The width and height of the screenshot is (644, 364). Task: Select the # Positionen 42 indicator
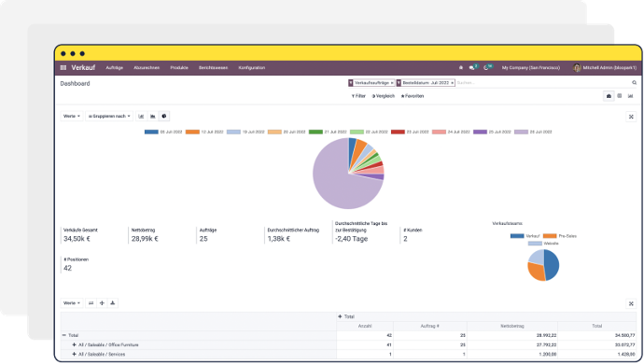76,264
